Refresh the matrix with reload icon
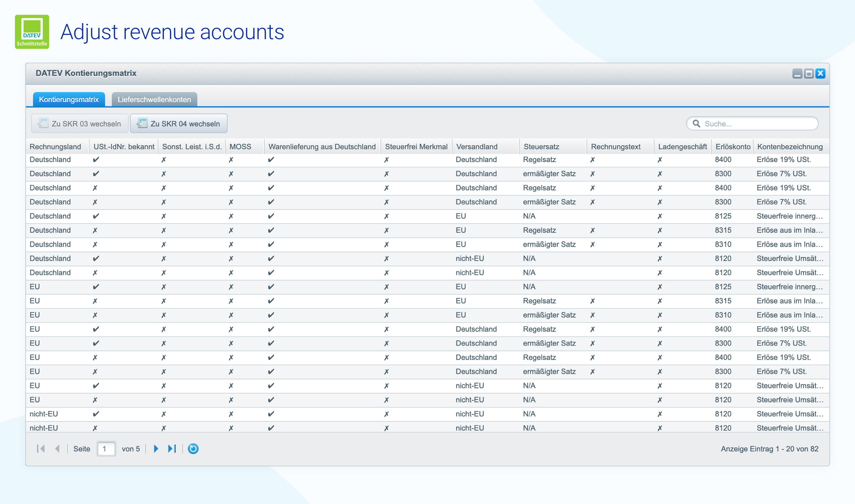855x504 pixels. (x=193, y=448)
